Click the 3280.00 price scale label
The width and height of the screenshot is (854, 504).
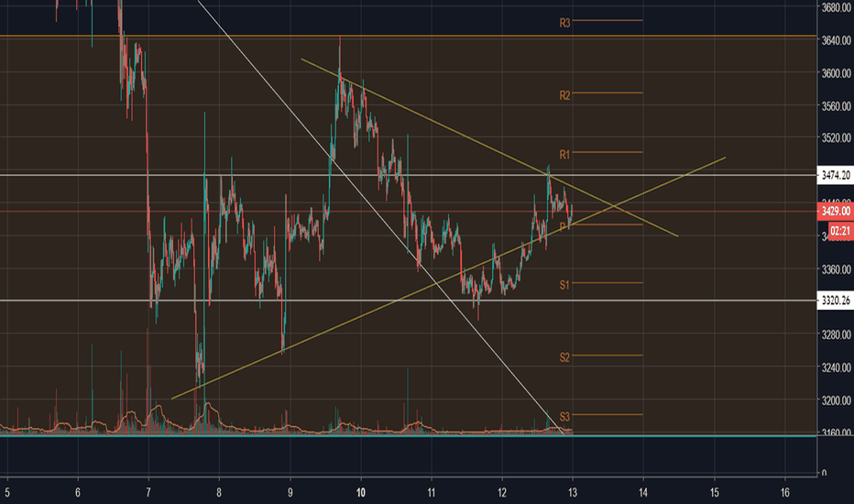click(x=836, y=334)
